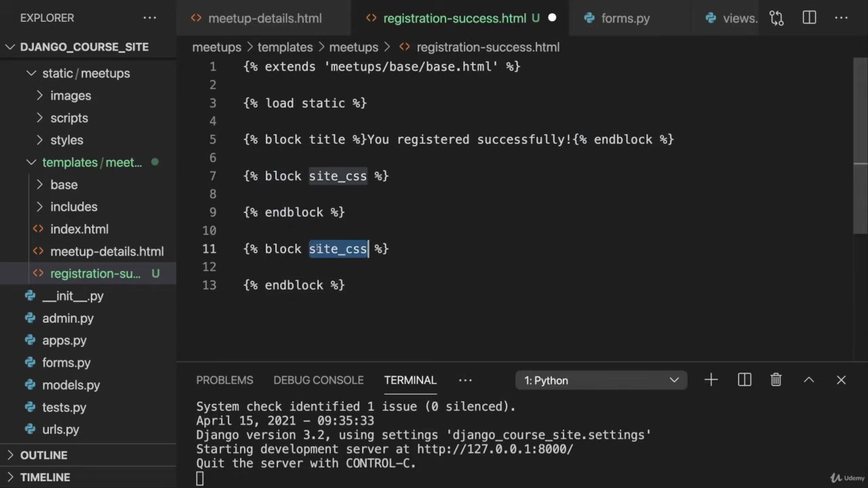Viewport: 868px width, 488px height.
Task: Expand the OUTLINE section
Action: click(x=43, y=455)
